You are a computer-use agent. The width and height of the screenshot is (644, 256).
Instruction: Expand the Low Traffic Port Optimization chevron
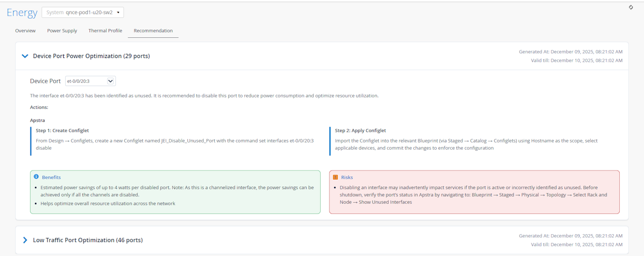tap(25, 240)
